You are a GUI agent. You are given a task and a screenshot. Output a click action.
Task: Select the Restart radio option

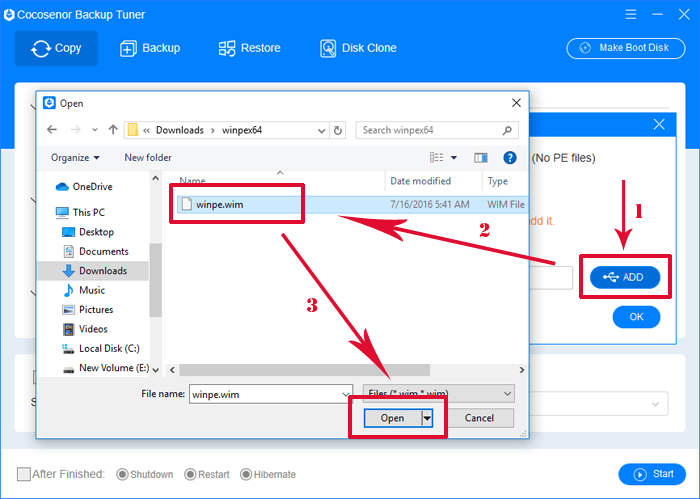(x=190, y=474)
